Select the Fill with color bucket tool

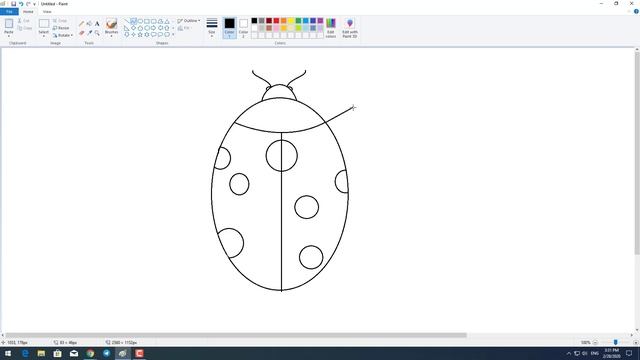(x=89, y=24)
